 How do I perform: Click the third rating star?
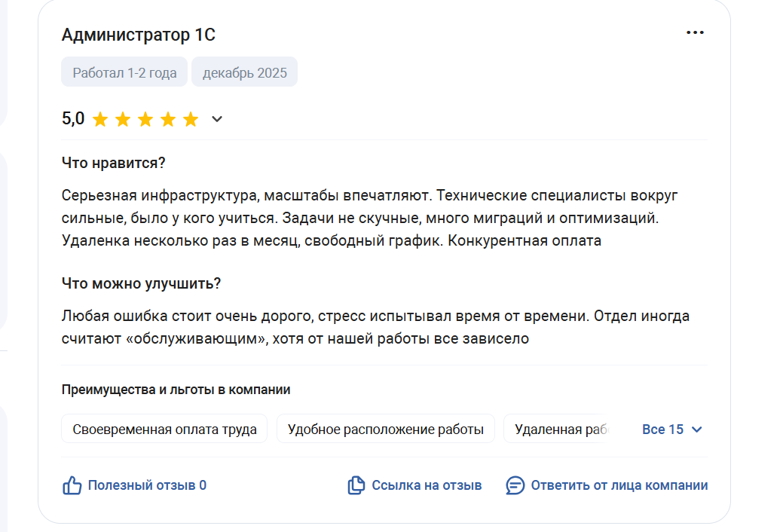point(145,119)
